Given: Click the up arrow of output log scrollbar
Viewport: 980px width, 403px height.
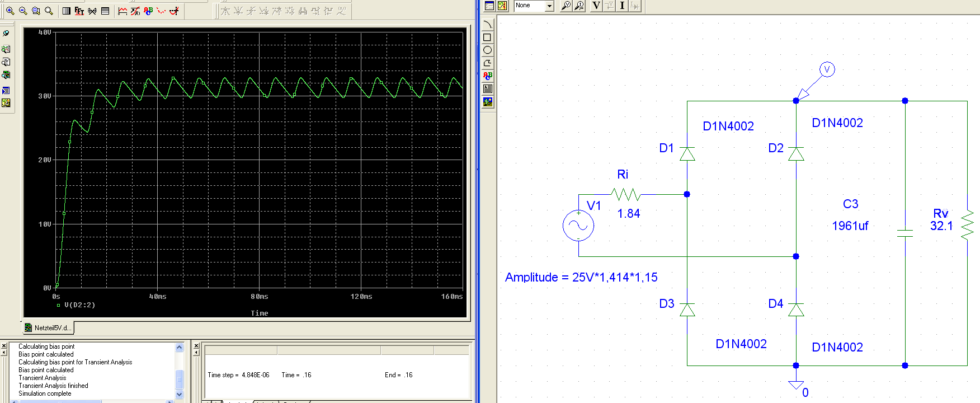Looking at the screenshot, I should point(180,348).
